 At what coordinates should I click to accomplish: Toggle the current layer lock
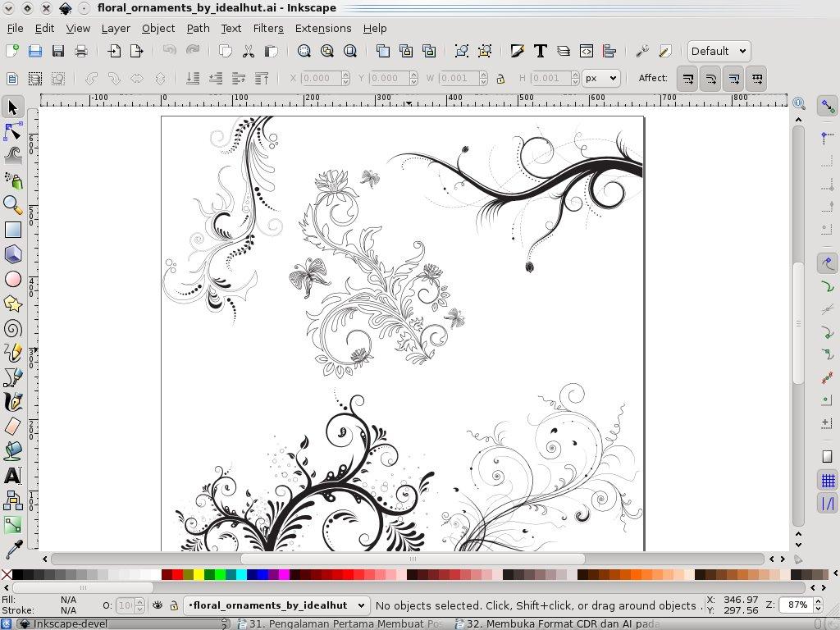click(x=174, y=605)
